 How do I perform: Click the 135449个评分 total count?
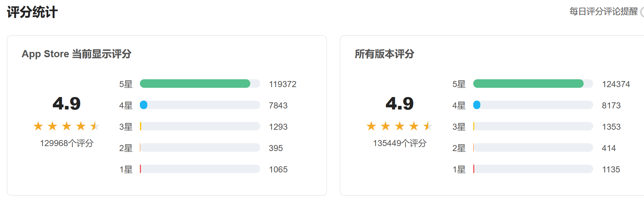(x=400, y=143)
